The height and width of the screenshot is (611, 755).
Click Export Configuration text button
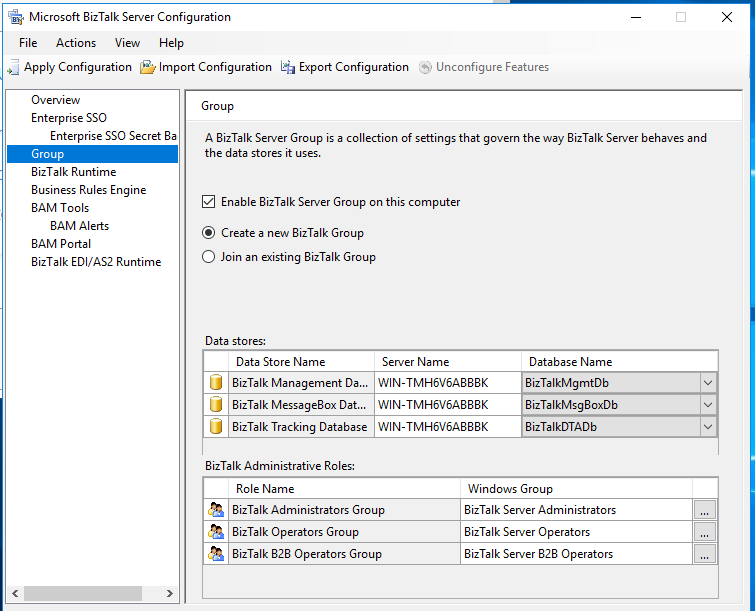pyautogui.click(x=353, y=67)
